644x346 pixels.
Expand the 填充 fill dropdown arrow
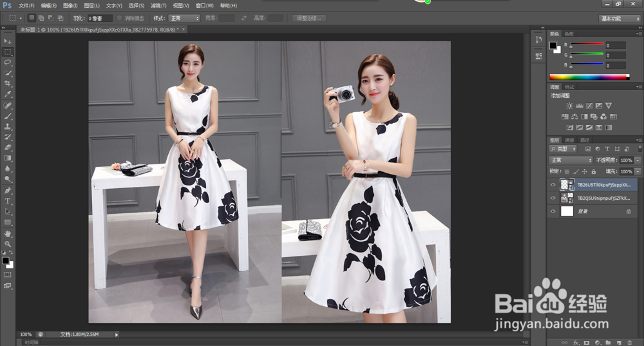(638, 171)
